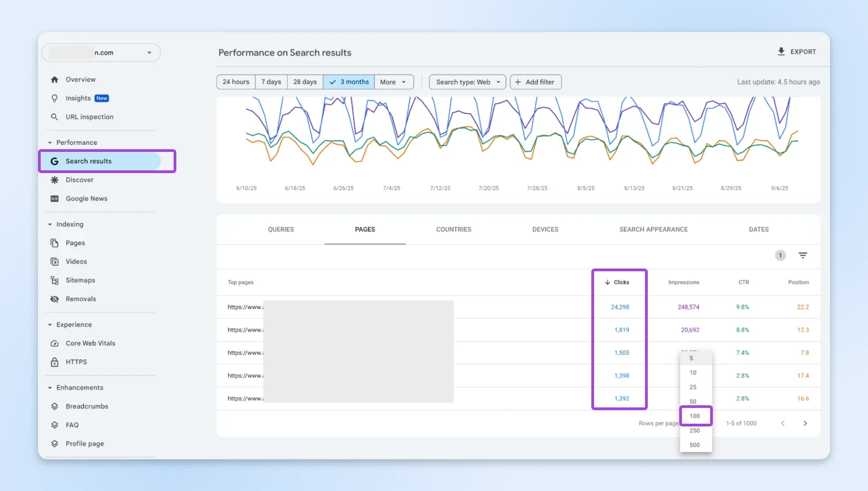868x491 pixels.
Task: Open the Videos indexing report
Action: coord(76,261)
